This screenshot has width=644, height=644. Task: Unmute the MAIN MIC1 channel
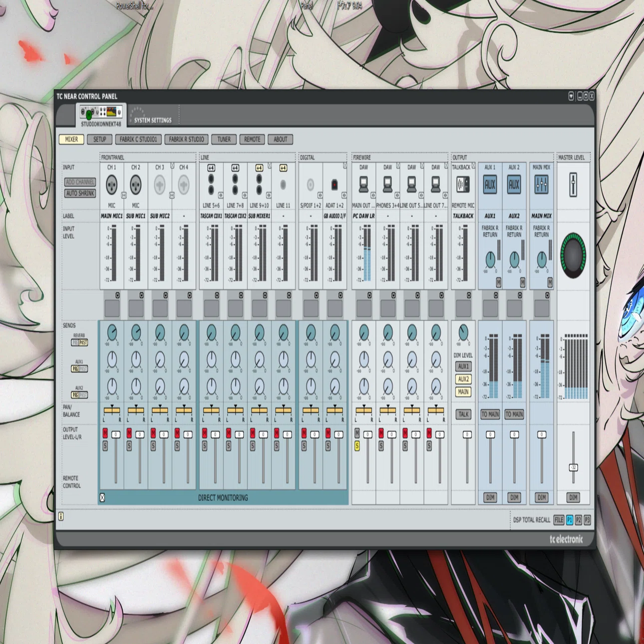click(x=105, y=433)
